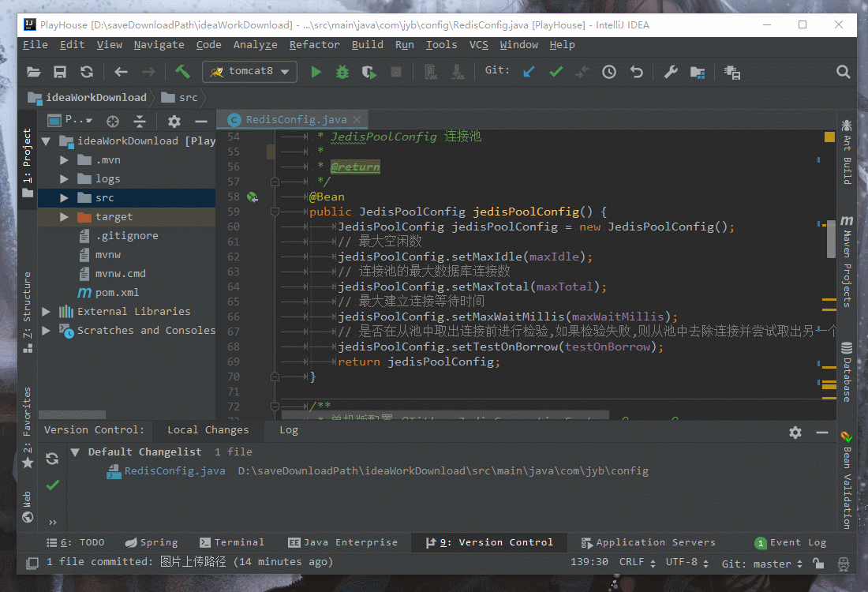The height and width of the screenshot is (592, 868).
Task: Toggle Bean Validation side panel
Action: click(847, 480)
